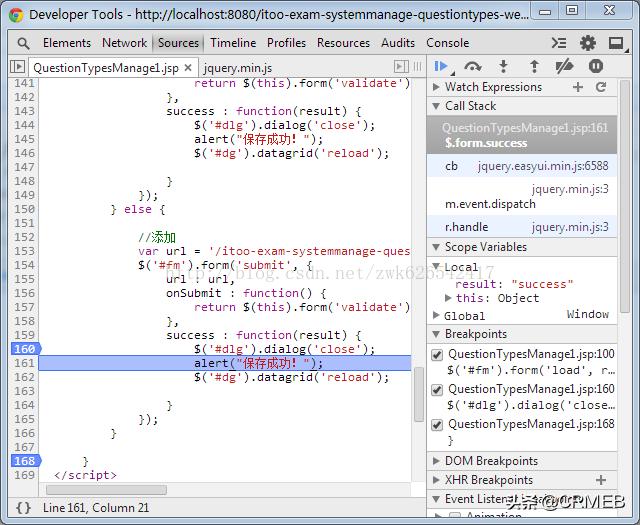The height and width of the screenshot is (525, 640).
Task: Add a watch expression with plus
Action: pos(577,87)
